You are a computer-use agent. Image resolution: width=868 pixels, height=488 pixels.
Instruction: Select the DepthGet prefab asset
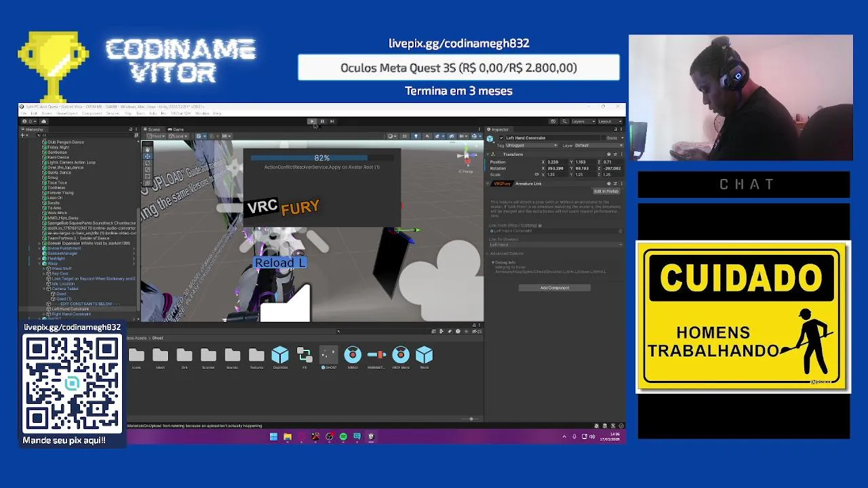click(280, 355)
